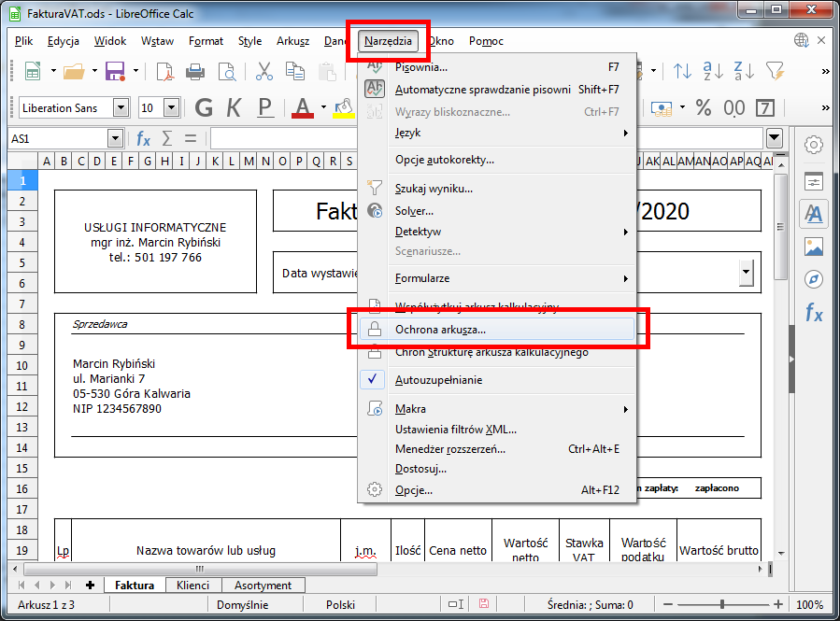Switch to the Klienci sheet tab
Screen dimensions: 840x621
click(193, 586)
